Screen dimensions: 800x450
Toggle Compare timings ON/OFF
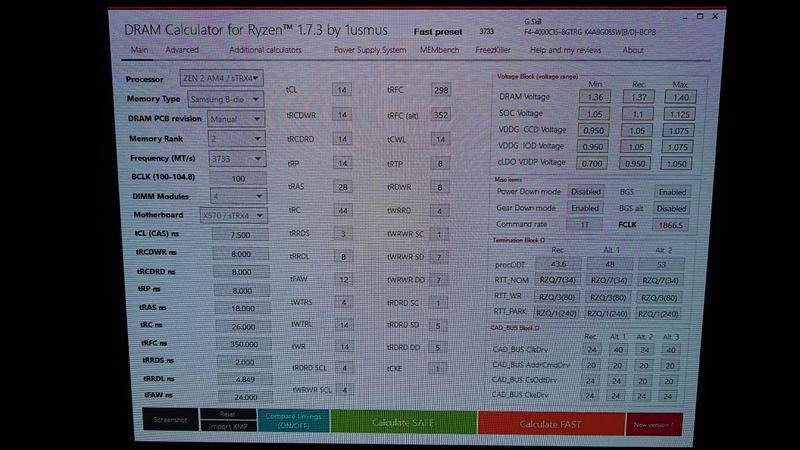click(x=291, y=420)
